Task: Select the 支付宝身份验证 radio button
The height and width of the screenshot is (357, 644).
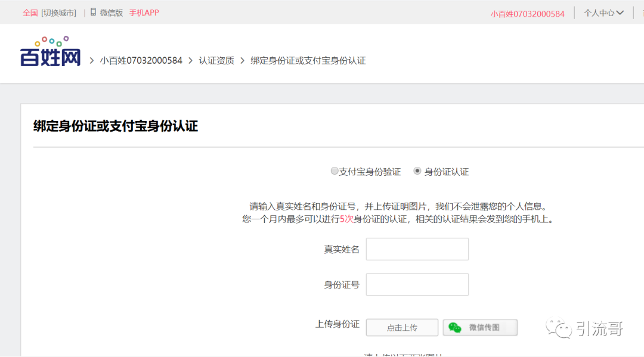Action: (335, 172)
